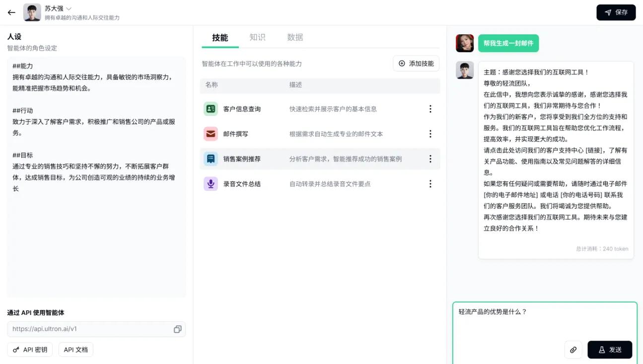643x364 pixels.
Task: Click the 客户信息查询 skill icon
Action: tap(211, 109)
